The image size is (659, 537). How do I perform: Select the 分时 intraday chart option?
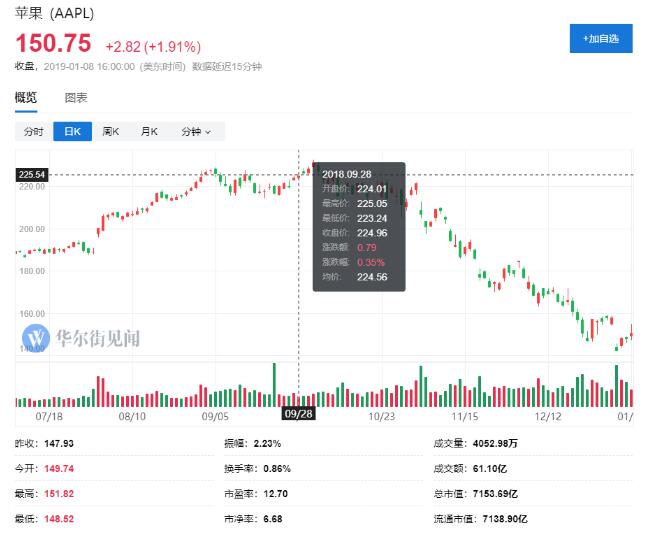coord(34,132)
